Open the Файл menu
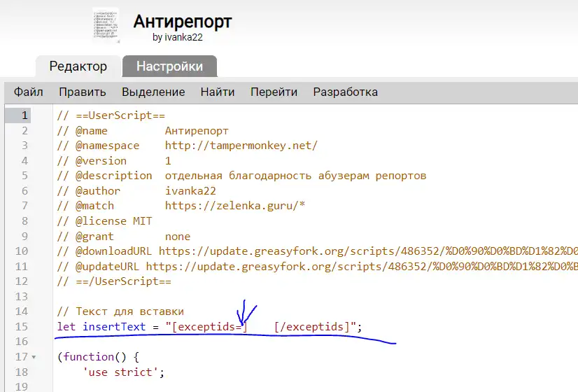Viewport: 578px width, 392px height. tap(29, 92)
